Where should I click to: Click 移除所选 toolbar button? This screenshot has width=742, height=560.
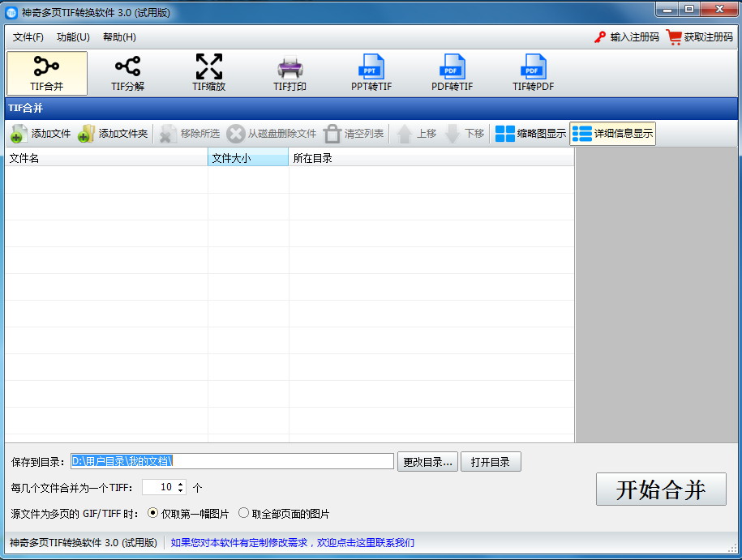[x=189, y=134]
